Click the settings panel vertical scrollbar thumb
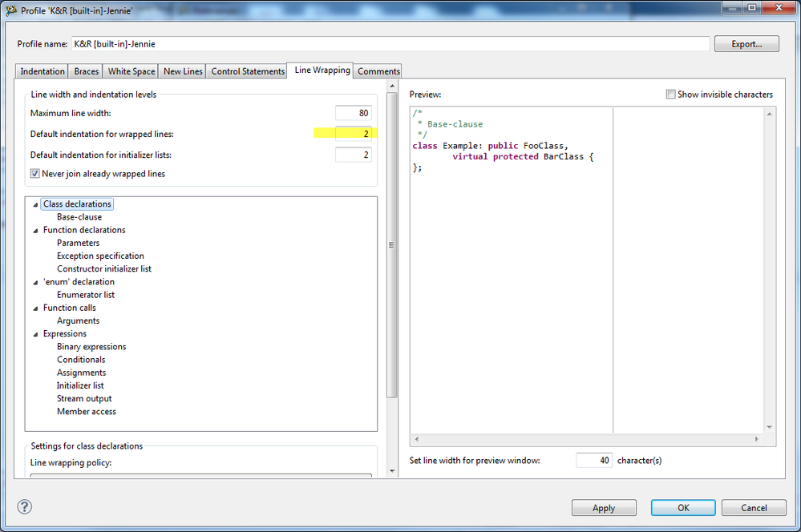801x532 pixels. [x=392, y=245]
